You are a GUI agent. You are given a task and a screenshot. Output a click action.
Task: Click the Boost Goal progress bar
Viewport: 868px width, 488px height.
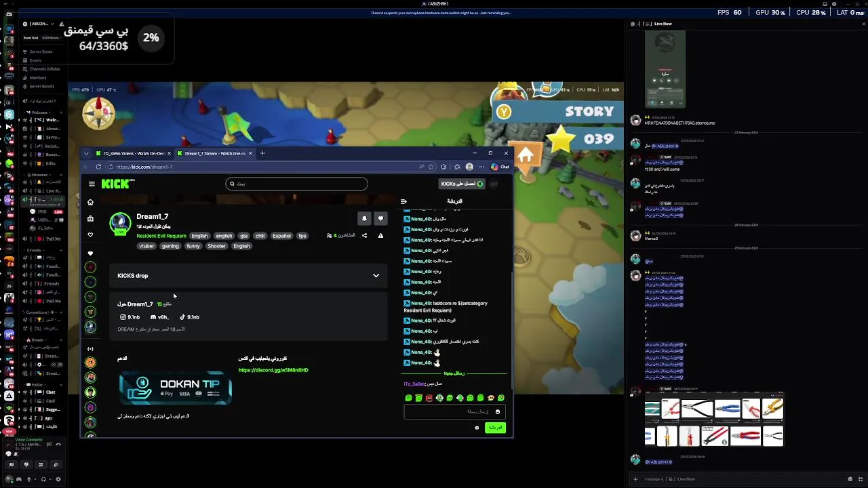pyautogui.click(x=42, y=38)
